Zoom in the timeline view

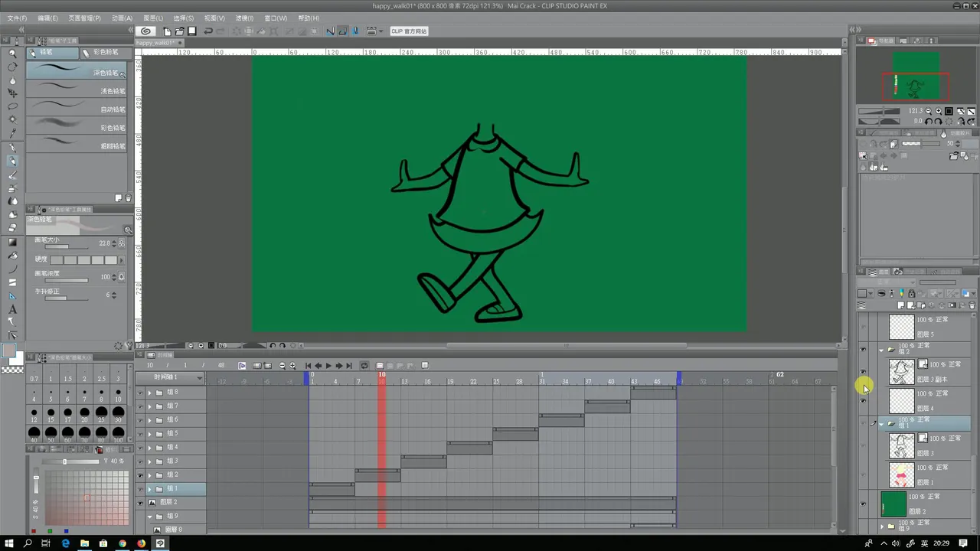[292, 366]
